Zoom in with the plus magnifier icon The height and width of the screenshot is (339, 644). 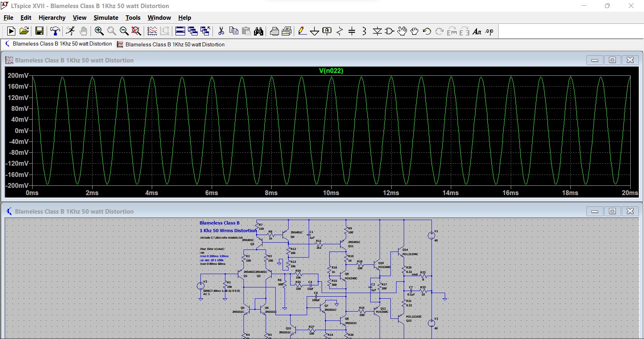pos(99,31)
